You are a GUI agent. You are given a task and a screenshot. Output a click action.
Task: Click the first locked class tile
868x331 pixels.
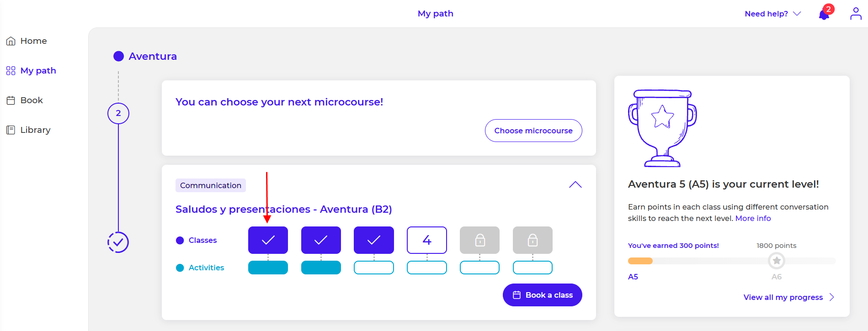click(479, 240)
